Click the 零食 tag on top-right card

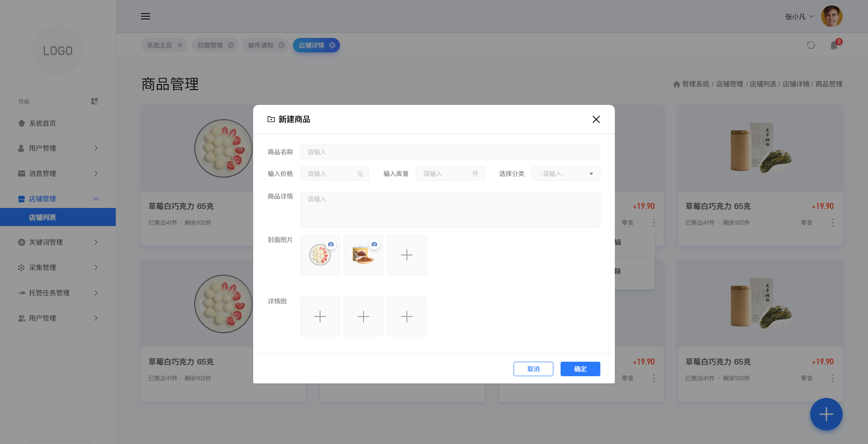pos(807,222)
